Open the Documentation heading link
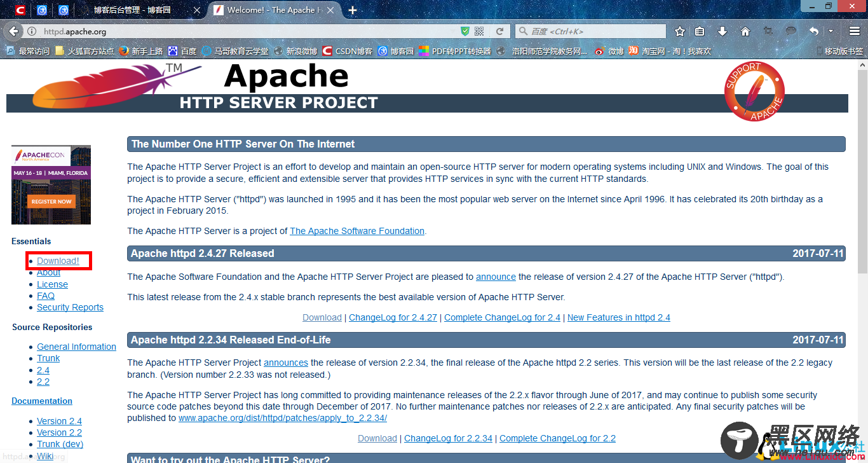The width and height of the screenshot is (868, 463). click(42, 401)
